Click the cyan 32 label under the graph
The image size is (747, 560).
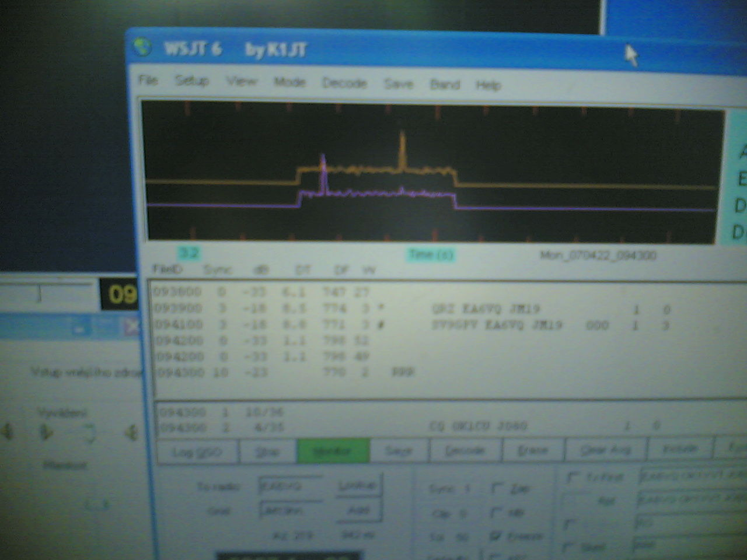[189, 253]
